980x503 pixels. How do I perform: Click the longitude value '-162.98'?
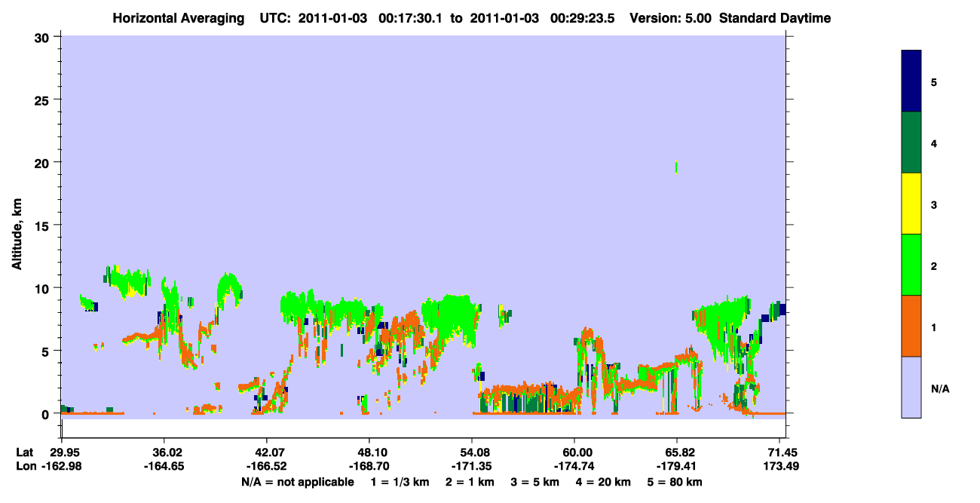coord(62,466)
